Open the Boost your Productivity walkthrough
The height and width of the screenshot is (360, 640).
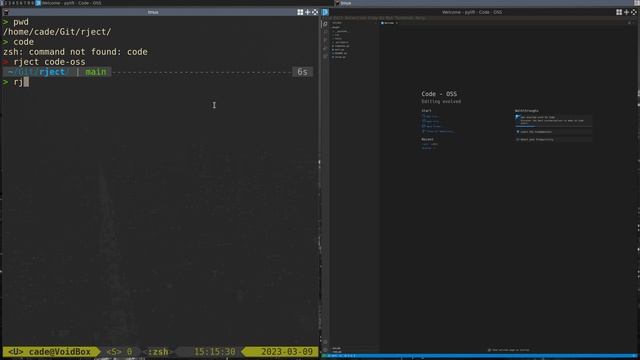[553, 140]
